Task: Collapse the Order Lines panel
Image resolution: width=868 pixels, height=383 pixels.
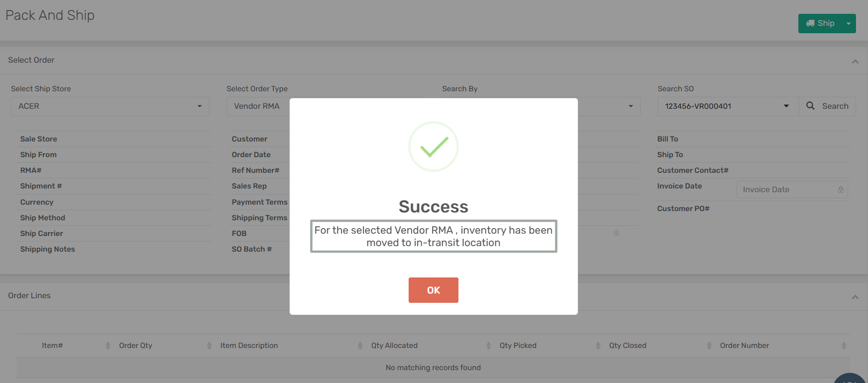Action: coord(855,297)
